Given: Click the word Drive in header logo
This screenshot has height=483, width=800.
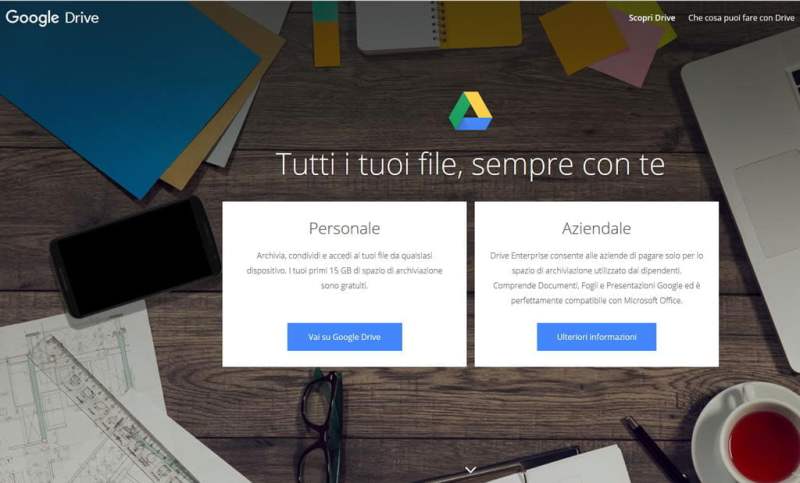Looking at the screenshot, I should pyautogui.click(x=82, y=18).
